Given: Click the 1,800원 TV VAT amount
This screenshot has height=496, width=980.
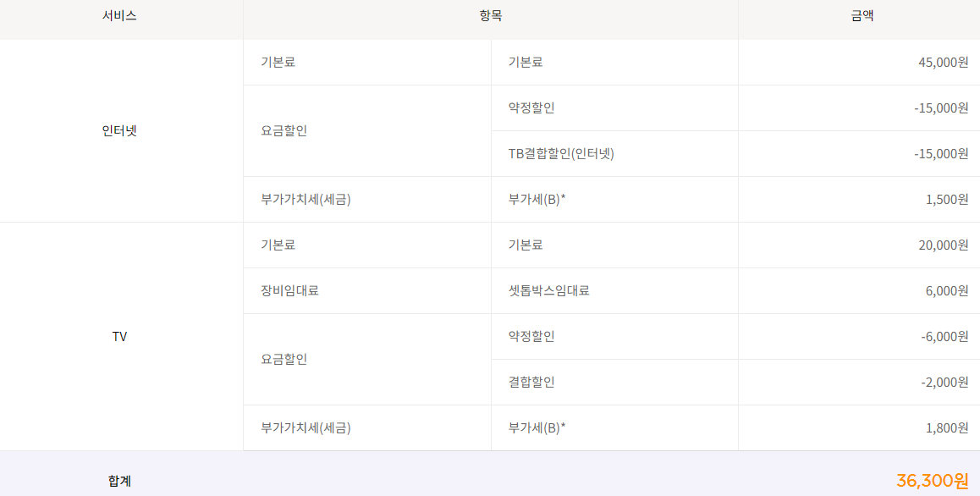Looking at the screenshot, I should coord(947,428).
